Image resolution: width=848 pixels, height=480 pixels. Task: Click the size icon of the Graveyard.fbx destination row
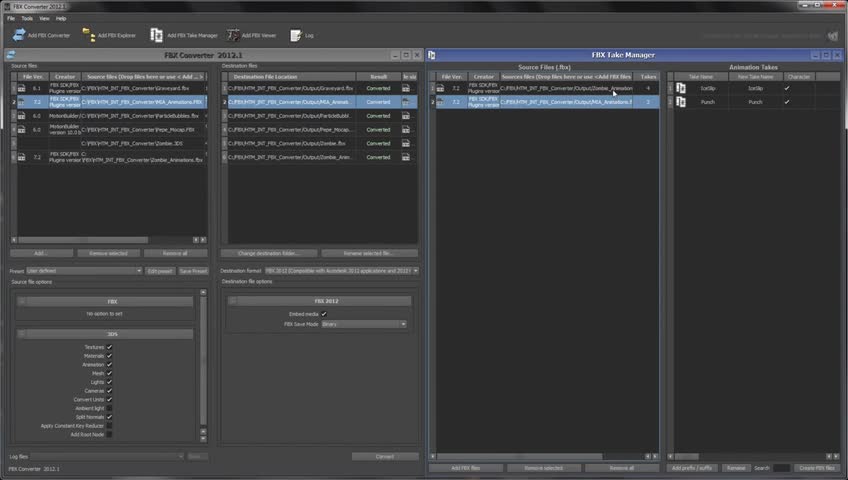(406, 88)
